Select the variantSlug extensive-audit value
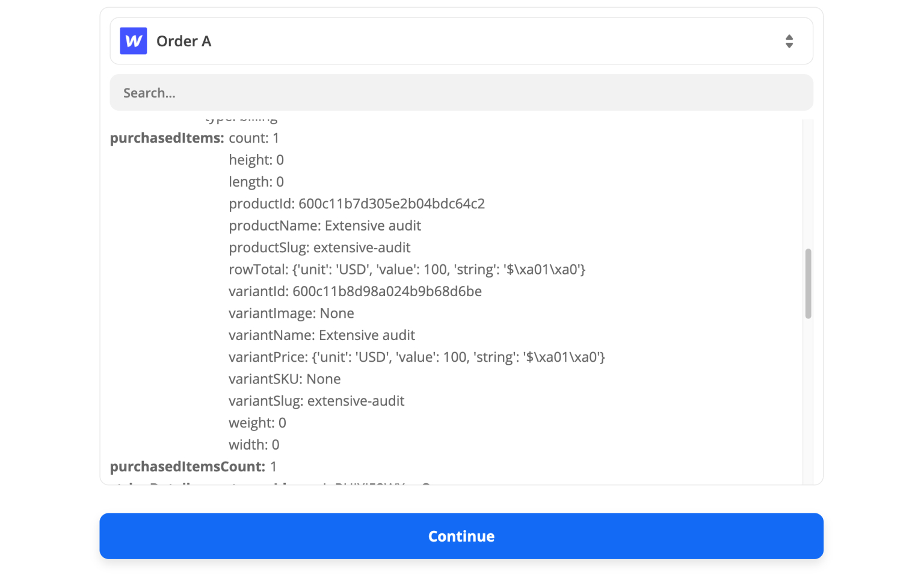The image size is (924, 579). point(316,400)
